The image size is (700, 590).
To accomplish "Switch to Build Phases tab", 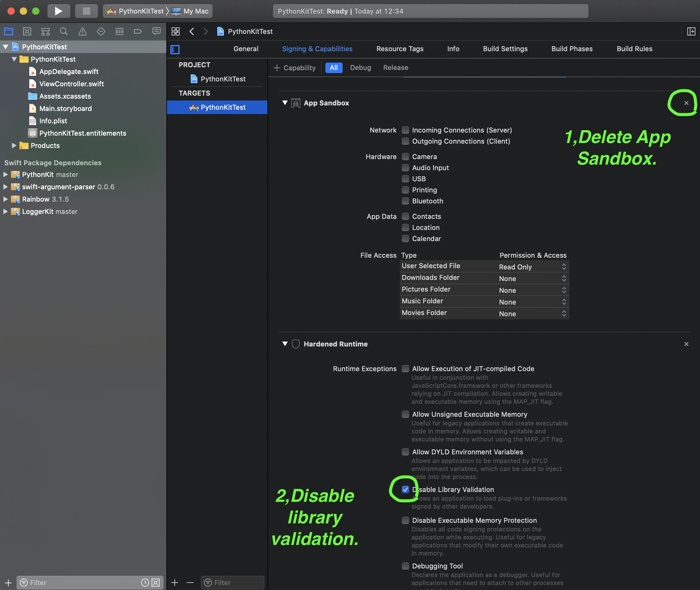I will (x=572, y=49).
